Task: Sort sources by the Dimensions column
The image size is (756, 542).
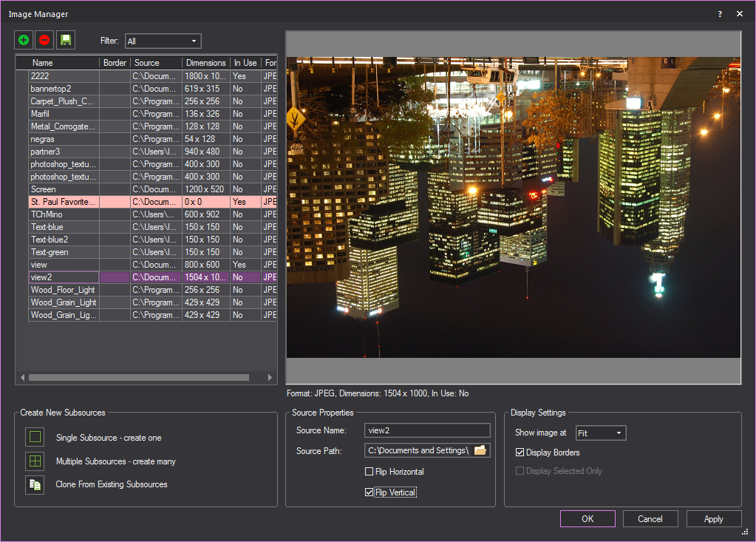Action: [x=205, y=62]
